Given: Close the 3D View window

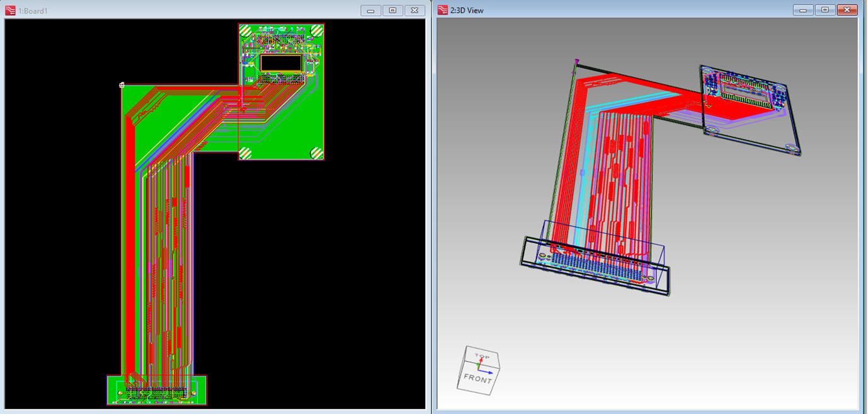Looking at the screenshot, I should coord(847,10).
